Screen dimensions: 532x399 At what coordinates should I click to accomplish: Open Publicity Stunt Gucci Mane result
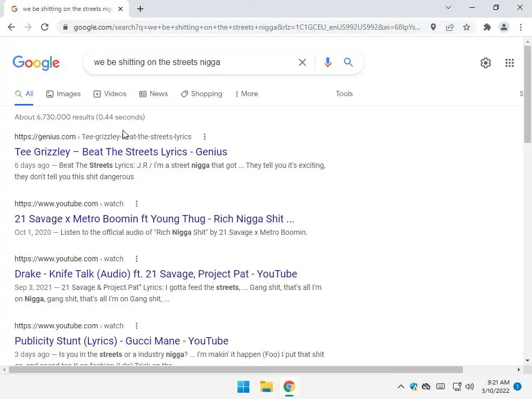pos(122,341)
